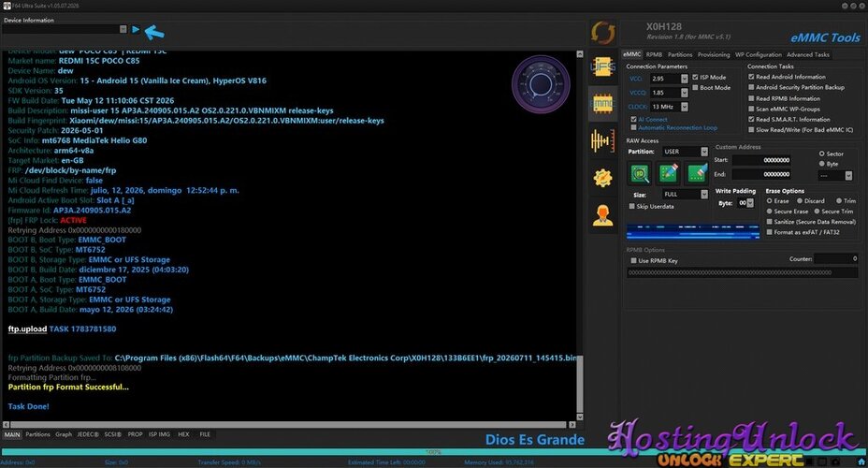
Task: Open the UFS chip tools icon
Action: (602, 67)
